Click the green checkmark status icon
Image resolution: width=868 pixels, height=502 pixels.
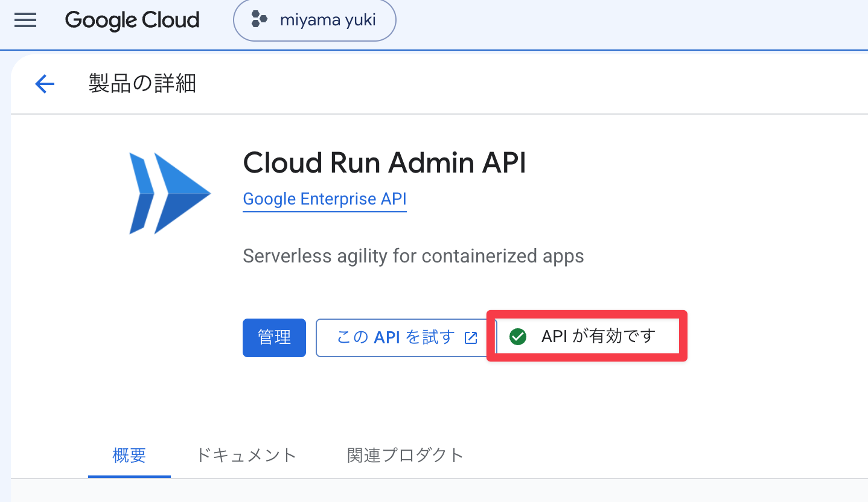click(518, 337)
